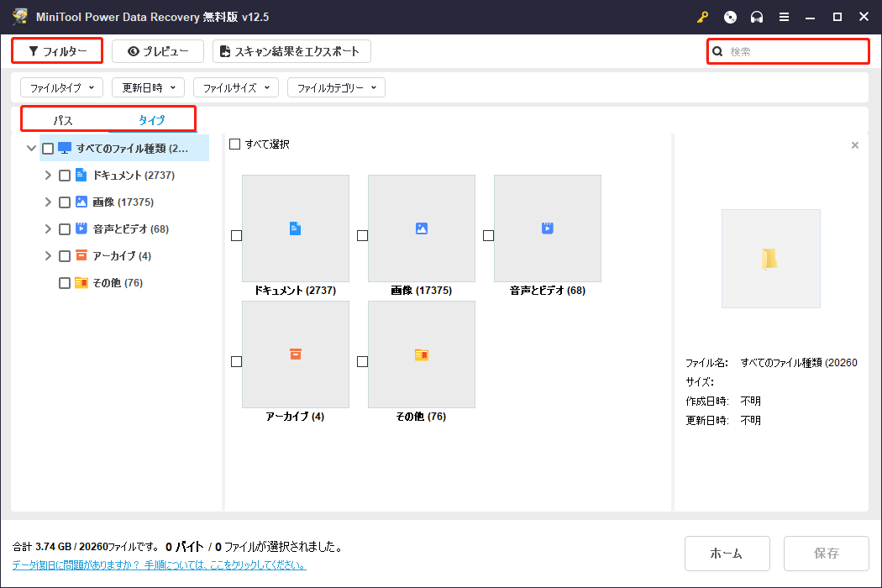Click スキャン結果をエクスポート button
This screenshot has width=882, height=588.
click(291, 51)
